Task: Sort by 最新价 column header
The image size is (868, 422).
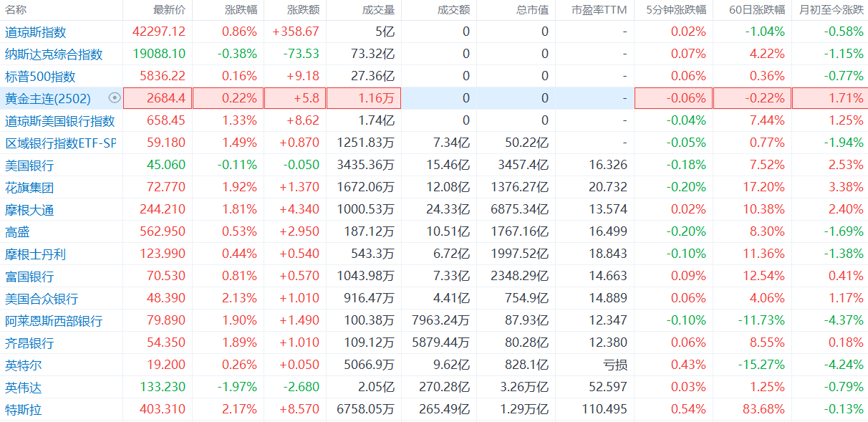Action: (x=169, y=10)
